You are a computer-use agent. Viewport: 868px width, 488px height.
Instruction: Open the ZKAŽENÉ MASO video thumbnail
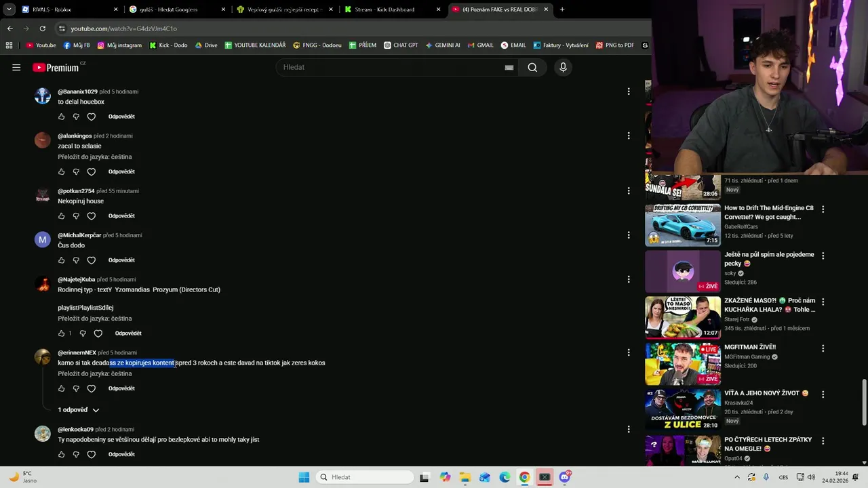[683, 317]
